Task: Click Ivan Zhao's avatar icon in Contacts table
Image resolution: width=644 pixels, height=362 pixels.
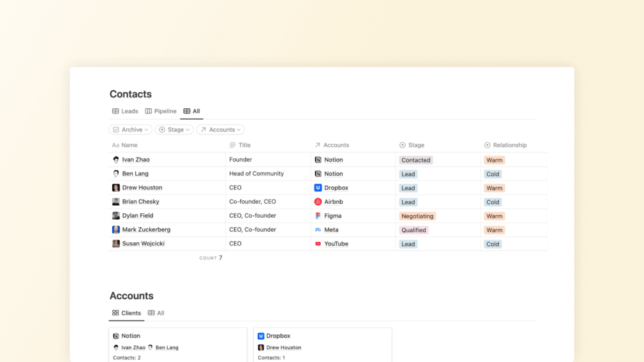Action: 116,160
